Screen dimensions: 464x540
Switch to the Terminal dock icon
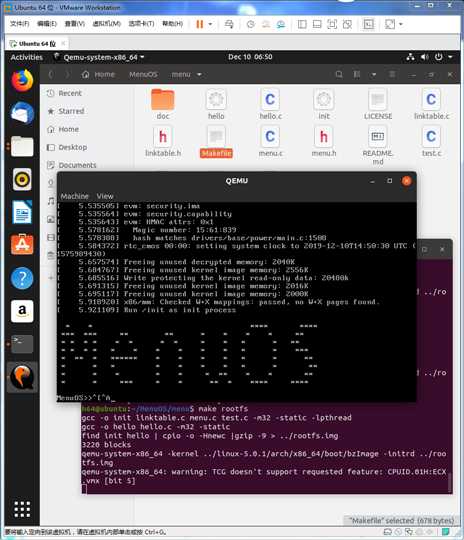tap(22, 344)
